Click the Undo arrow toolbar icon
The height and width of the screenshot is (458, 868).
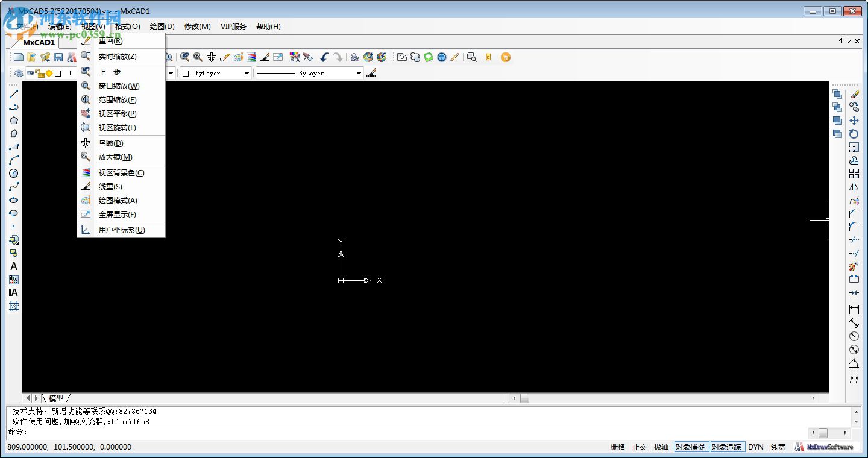(x=324, y=57)
